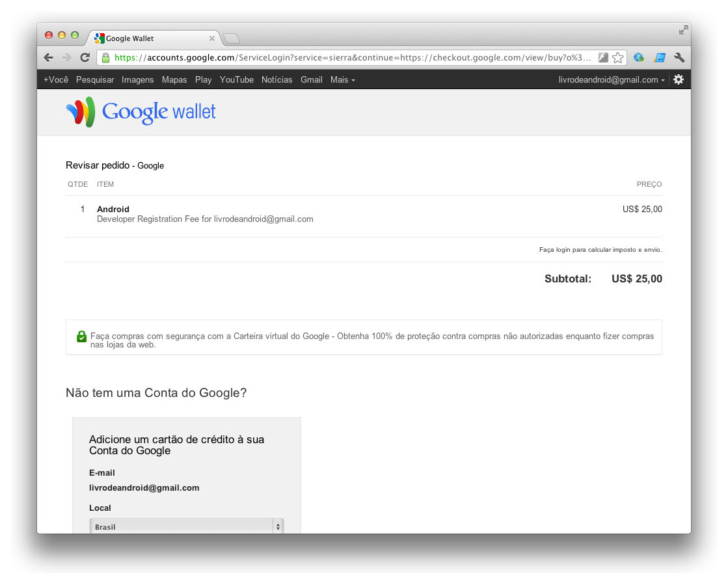This screenshot has width=728, height=585.
Task: Expand the Mais menu in Google bar
Action: point(342,79)
